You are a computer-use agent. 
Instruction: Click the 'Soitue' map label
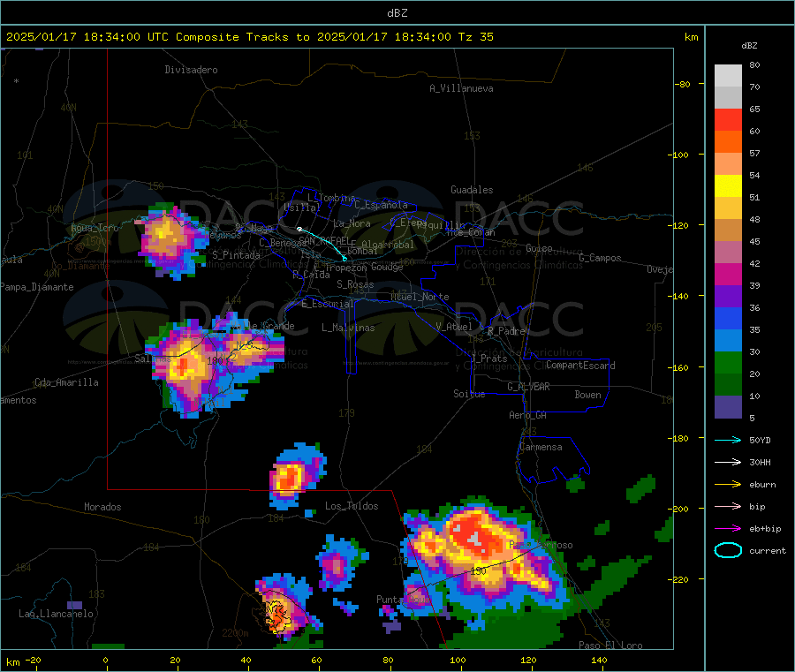point(470,394)
